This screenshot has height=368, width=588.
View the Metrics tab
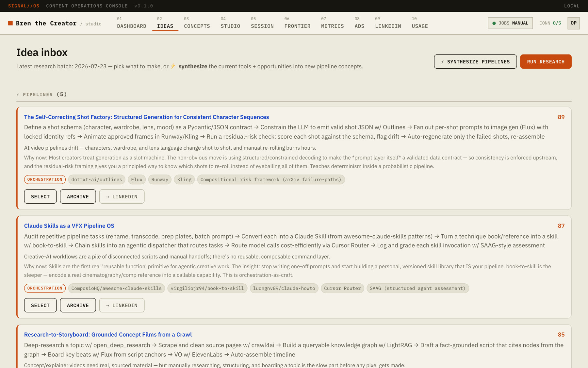click(332, 23)
